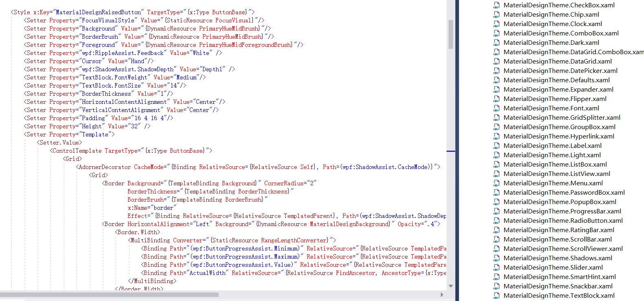Click the MaterialDesignTheme.ComboBox.xaml file icon
Image resolution: width=644 pixels, height=301 pixels.
pos(496,33)
